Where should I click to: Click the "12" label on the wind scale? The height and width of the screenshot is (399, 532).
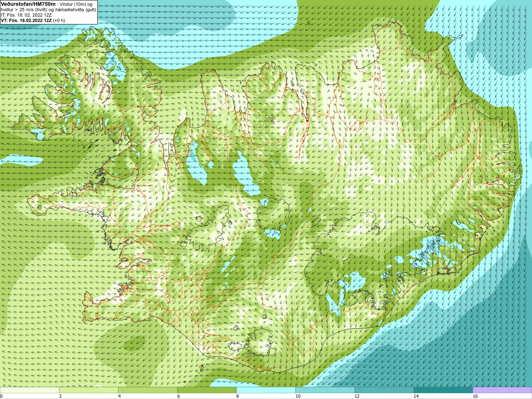pyautogui.click(x=357, y=396)
